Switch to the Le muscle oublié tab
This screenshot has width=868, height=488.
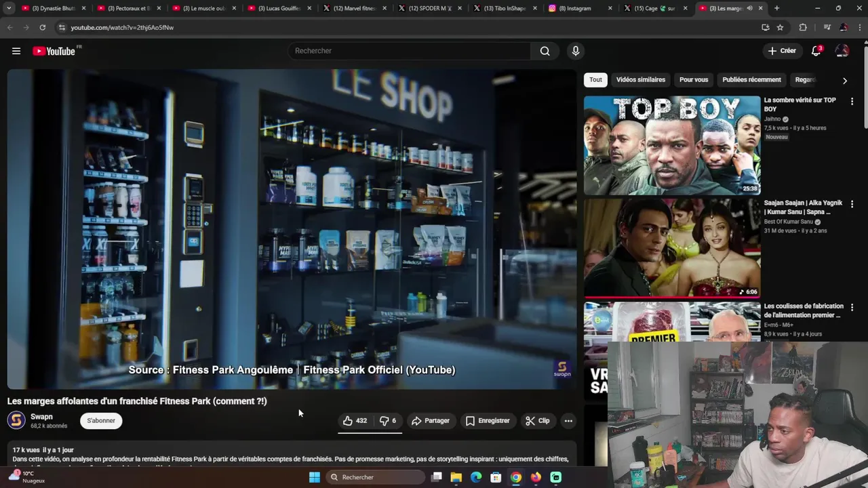click(x=203, y=8)
